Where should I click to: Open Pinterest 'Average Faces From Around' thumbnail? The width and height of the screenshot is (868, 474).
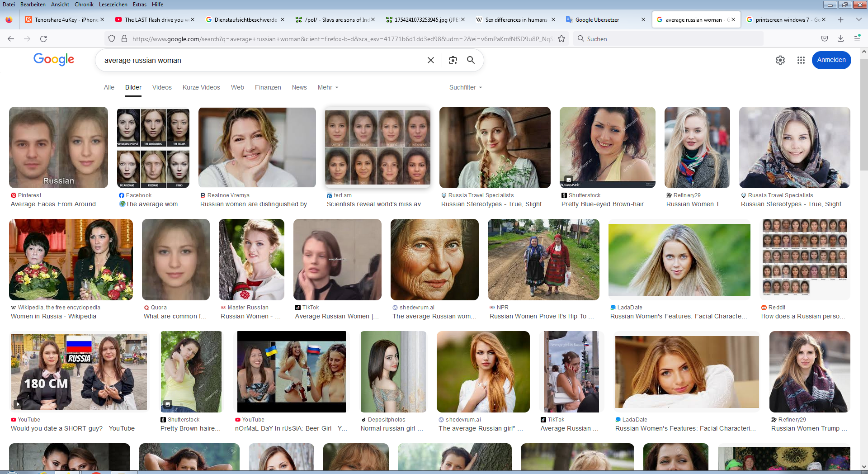click(58, 147)
